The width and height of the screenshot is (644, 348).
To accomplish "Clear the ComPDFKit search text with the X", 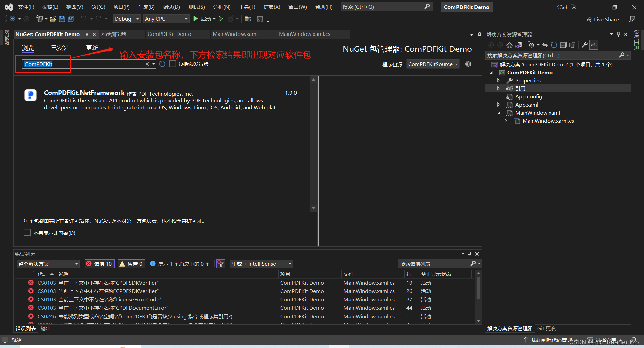I will click(147, 64).
